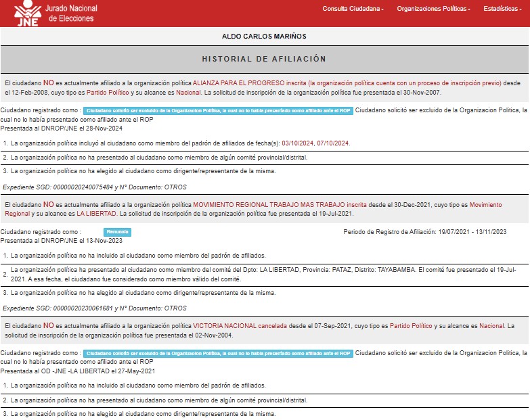Click the name ALDO CARLOS MARIÑOS

[x=265, y=36]
